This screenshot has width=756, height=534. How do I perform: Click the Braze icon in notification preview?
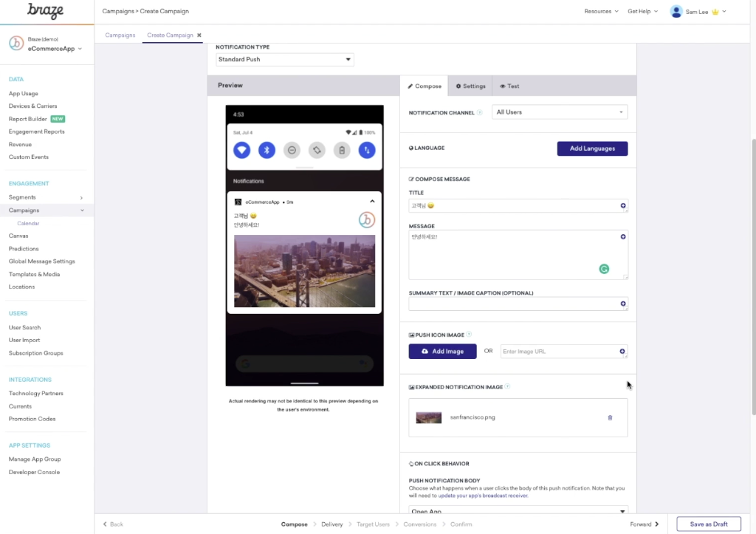click(x=367, y=220)
